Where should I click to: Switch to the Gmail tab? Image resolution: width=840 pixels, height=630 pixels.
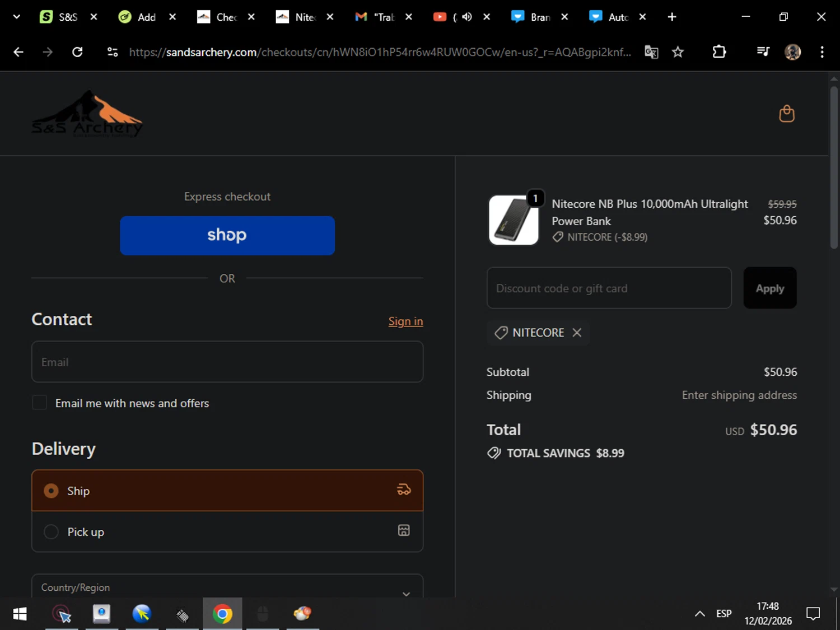374,17
